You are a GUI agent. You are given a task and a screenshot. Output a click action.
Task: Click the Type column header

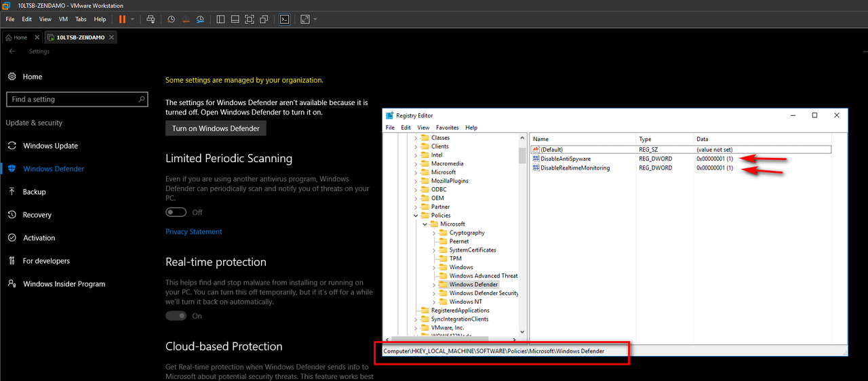[x=665, y=139]
